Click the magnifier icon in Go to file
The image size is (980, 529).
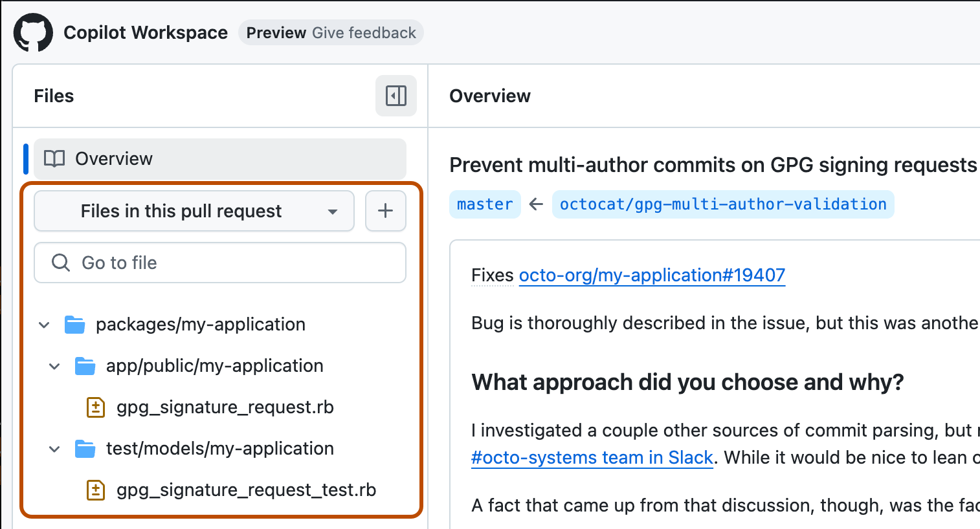coord(61,263)
